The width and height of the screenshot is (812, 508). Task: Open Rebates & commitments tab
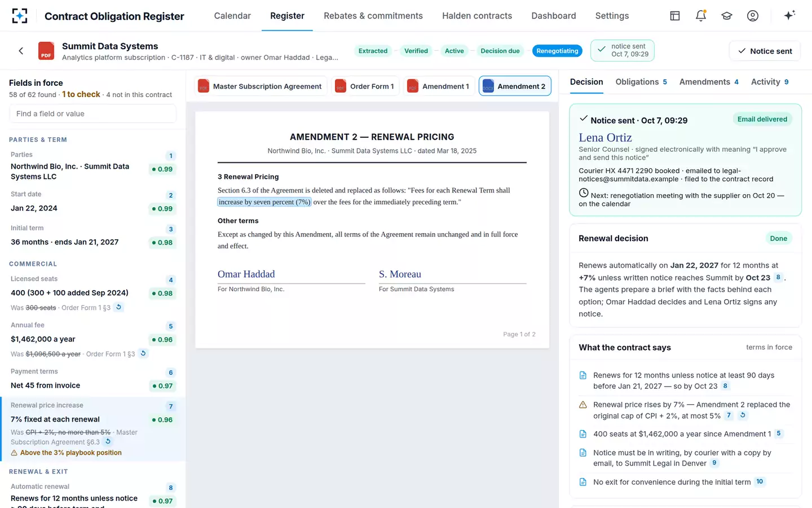tap(373, 16)
